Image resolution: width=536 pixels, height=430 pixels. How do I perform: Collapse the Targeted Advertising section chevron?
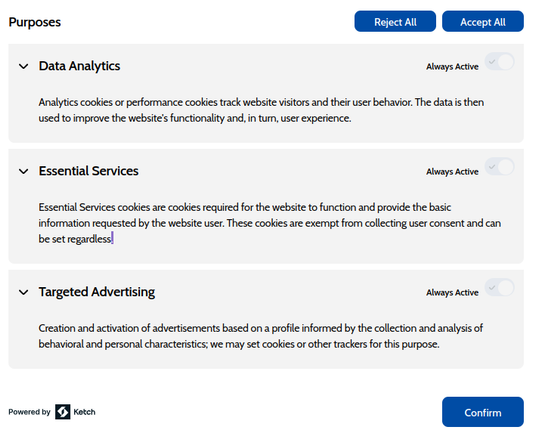(x=24, y=292)
